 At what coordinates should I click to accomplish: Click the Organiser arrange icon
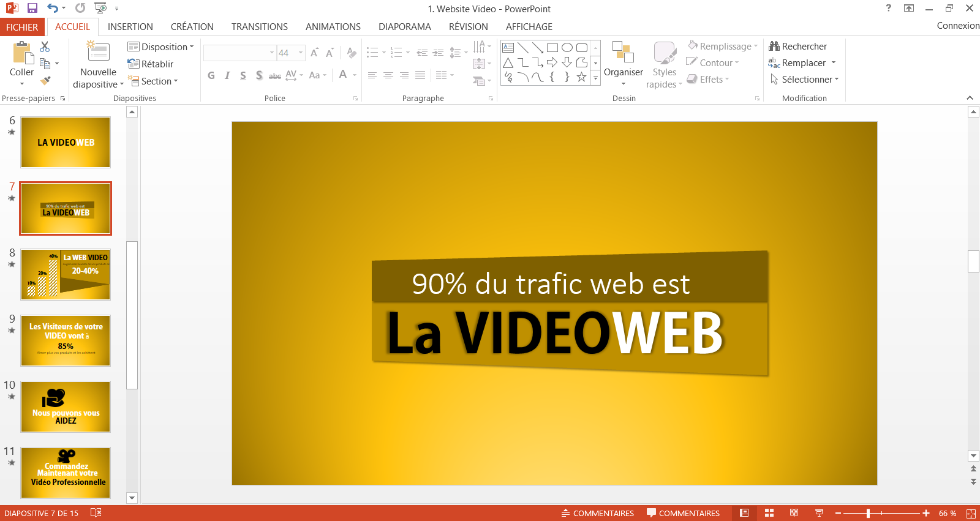pyautogui.click(x=623, y=53)
